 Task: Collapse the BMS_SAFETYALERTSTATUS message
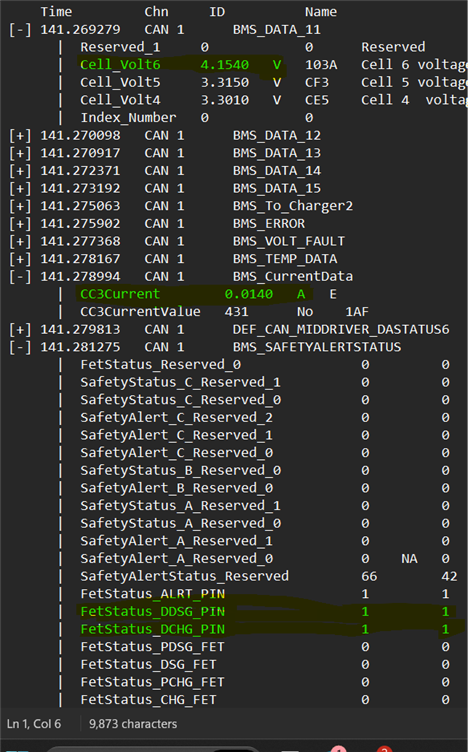[x=20, y=347]
